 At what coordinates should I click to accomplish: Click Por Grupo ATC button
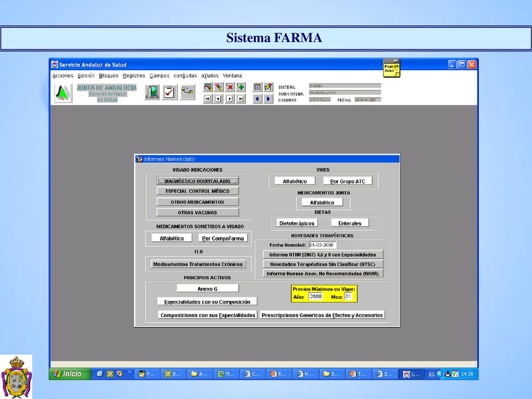click(348, 181)
